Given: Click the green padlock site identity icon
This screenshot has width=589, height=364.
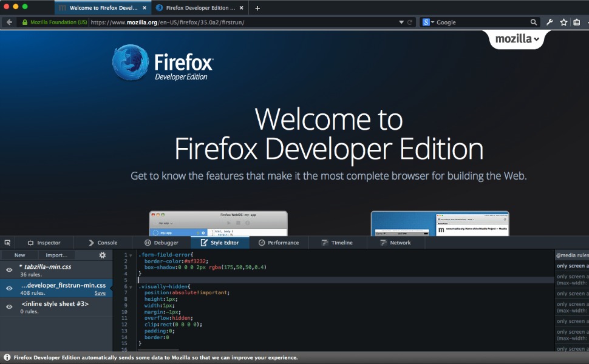Looking at the screenshot, I should point(25,22).
